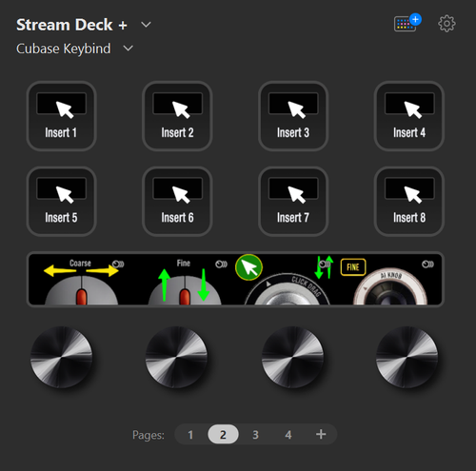Switch to page 1
This screenshot has width=476, height=471.
pyautogui.click(x=190, y=435)
